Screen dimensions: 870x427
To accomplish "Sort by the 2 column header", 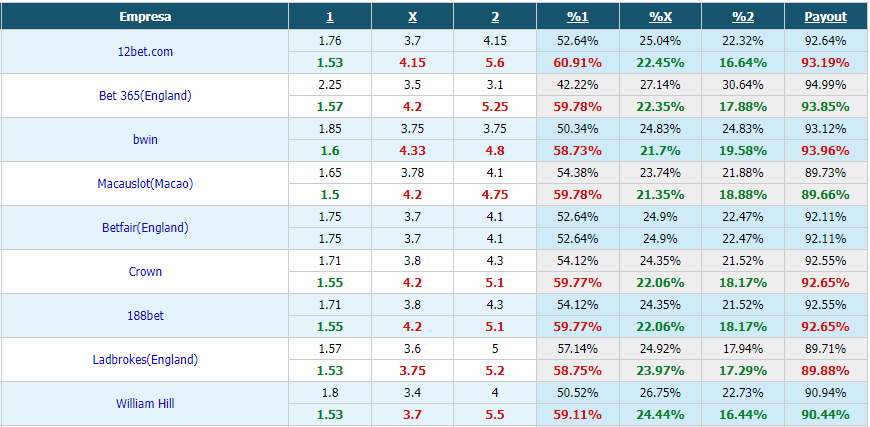I will click(x=495, y=17).
